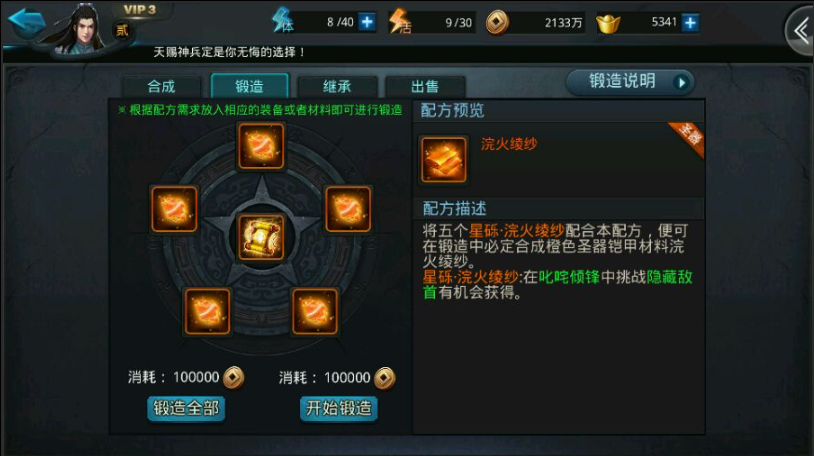The image size is (814, 456).
Task: Switch to the 合成 tab
Action: coord(161,86)
